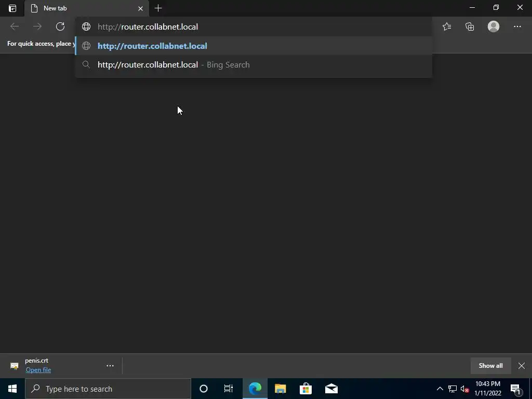Select the New tab tab
The image size is (532, 399).
[x=87, y=8]
